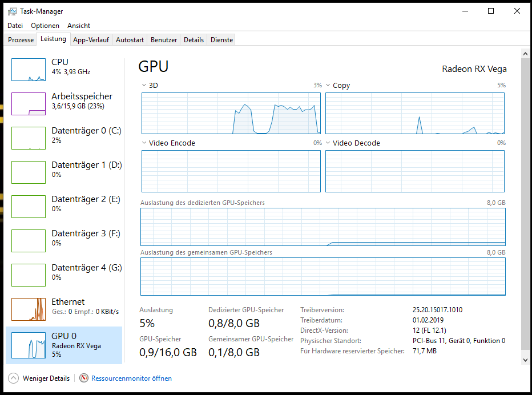Select the CPU mini graph thumbnail

[29, 70]
